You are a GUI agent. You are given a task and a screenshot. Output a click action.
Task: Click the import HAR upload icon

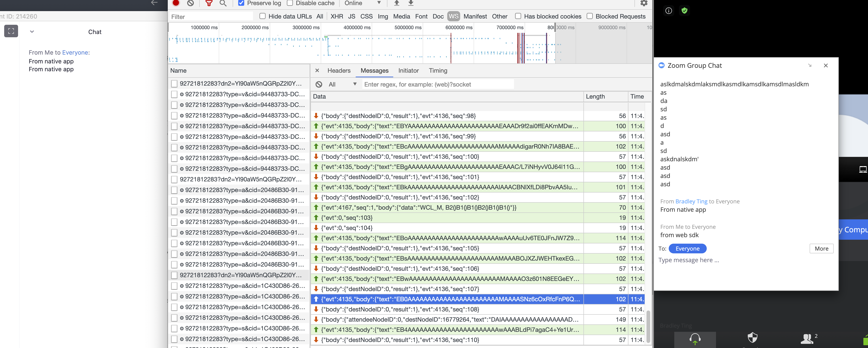397,3
